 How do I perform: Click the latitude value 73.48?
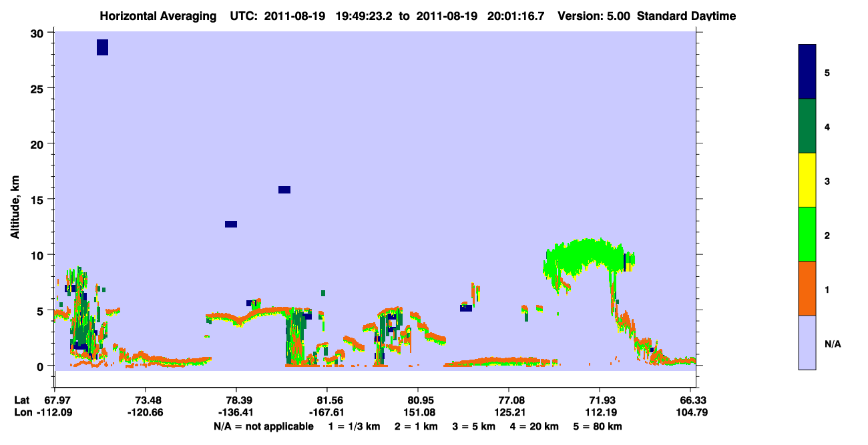pos(145,400)
